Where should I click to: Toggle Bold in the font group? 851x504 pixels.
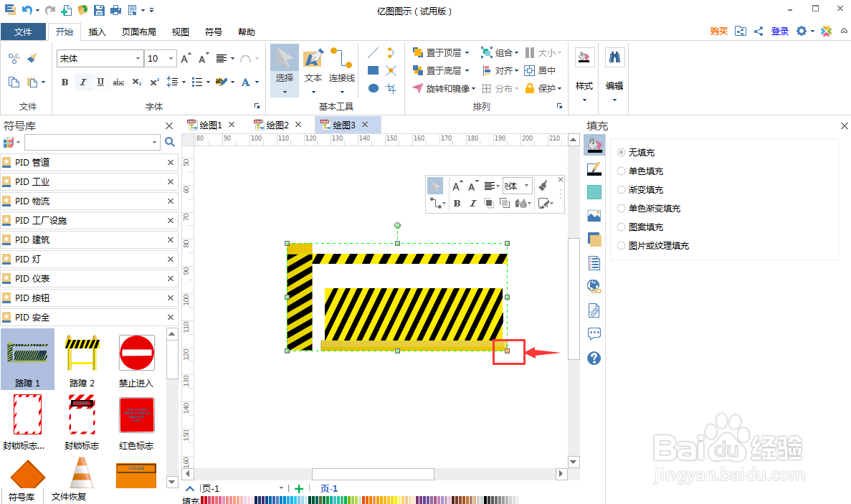pos(65,82)
